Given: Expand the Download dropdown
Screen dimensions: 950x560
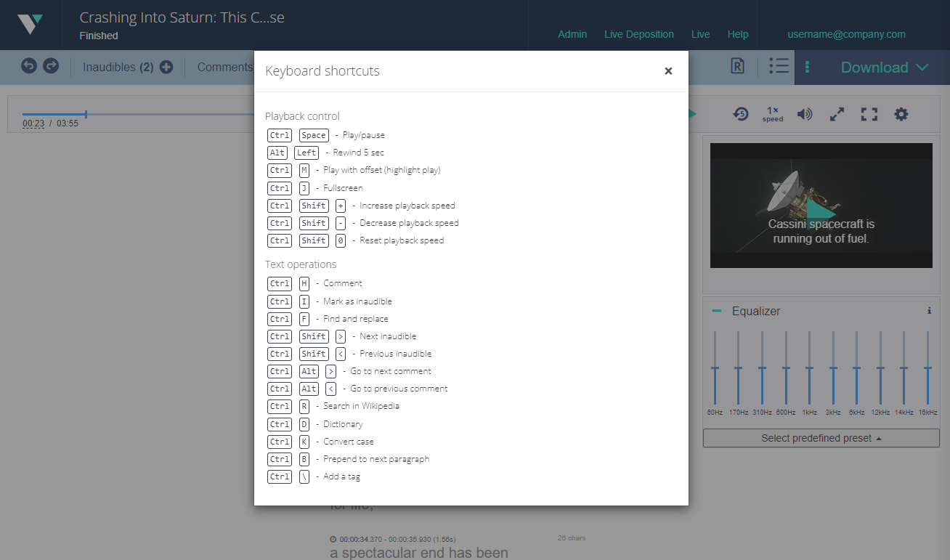Looking at the screenshot, I should [883, 66].
